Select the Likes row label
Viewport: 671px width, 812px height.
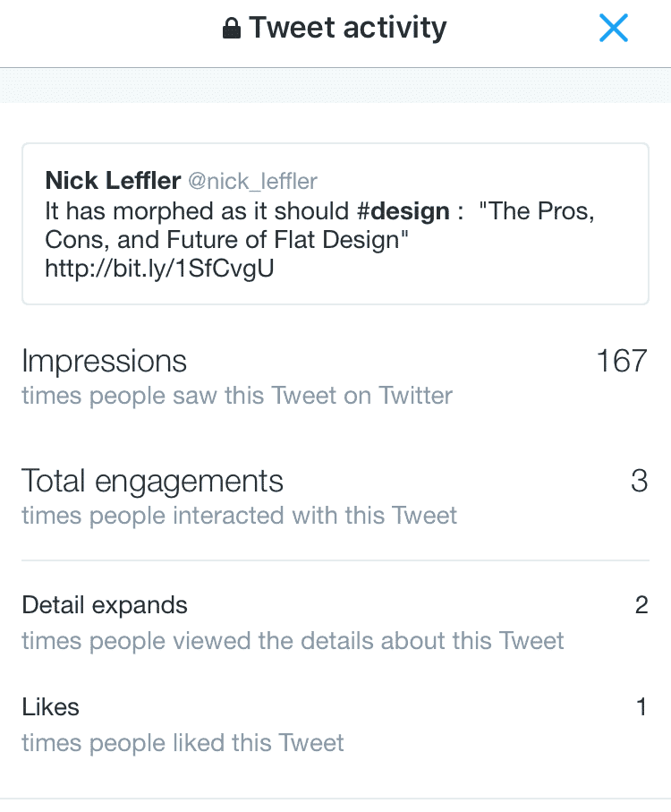click(51, 707)
